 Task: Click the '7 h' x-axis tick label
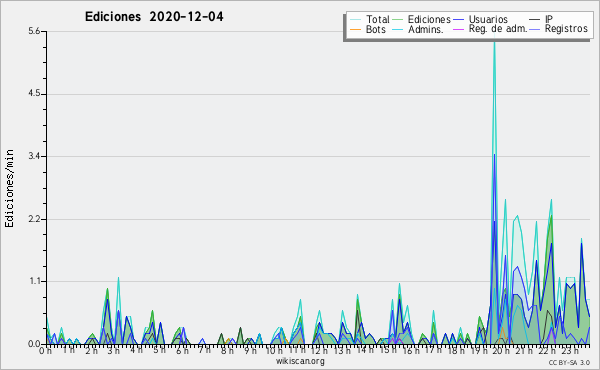tap(204, 350)
